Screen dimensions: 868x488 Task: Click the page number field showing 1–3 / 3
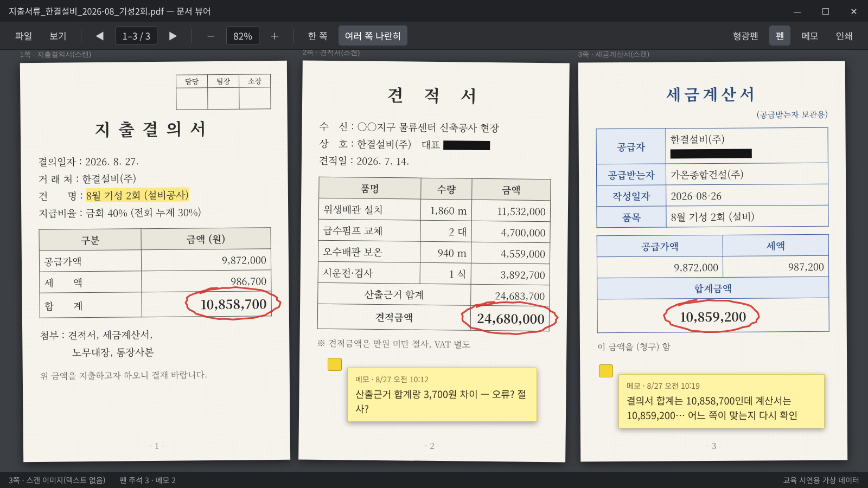tap(136, 36)
